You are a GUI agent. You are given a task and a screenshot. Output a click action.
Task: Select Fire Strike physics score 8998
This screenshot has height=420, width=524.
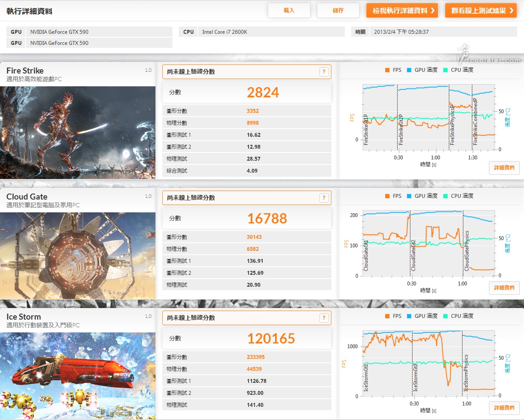coord(253,123)
